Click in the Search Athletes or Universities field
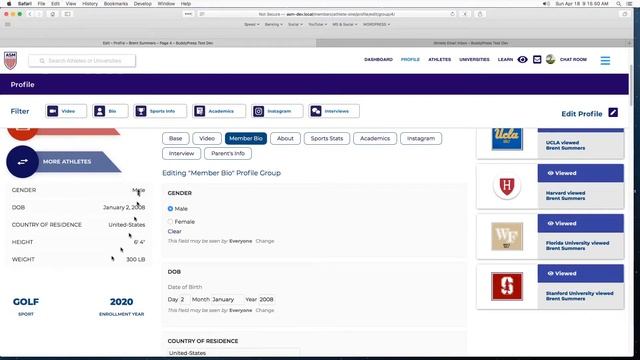Viewport: 640px width, 360px height. click(82, 61)
